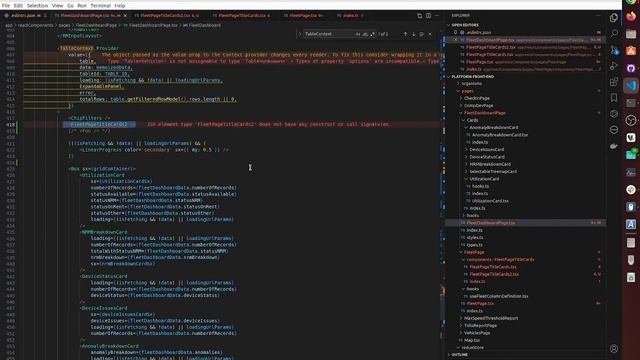Screen dimensions: 640x360
Task: Switch to the .eslintrc.json tab
Action: [x=25, y=16]
